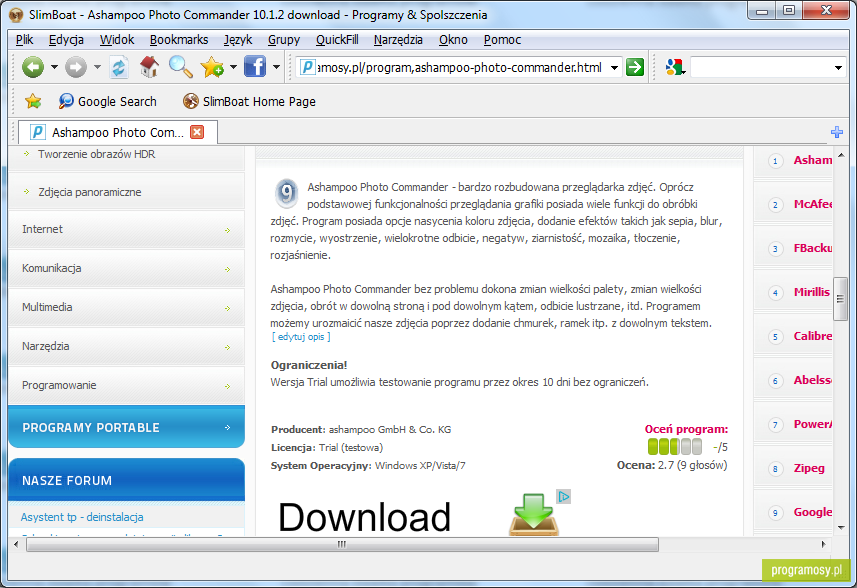
Task: Open the Zipeg ranking entry
Action: coord(809,468)
